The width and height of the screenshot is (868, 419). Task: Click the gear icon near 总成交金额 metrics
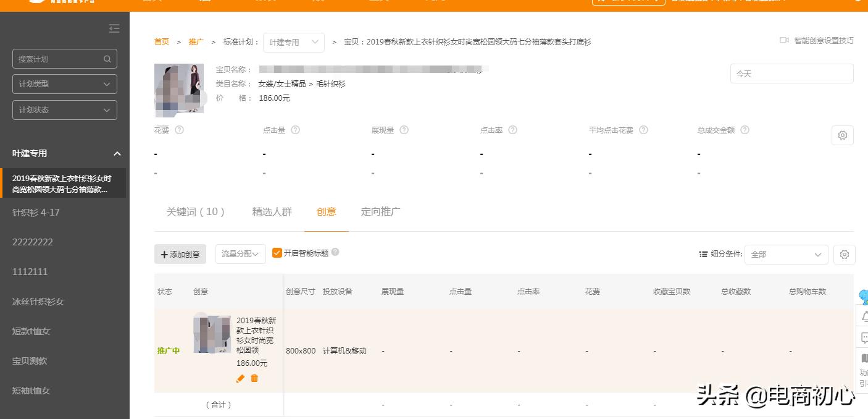point(843,135)
